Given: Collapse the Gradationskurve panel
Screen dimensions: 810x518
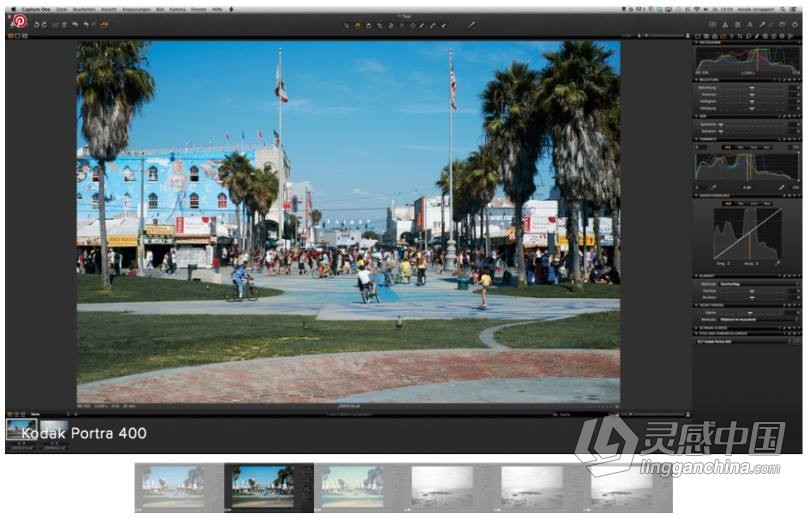Looking at the screenshot, I should [x=696, y=196].
